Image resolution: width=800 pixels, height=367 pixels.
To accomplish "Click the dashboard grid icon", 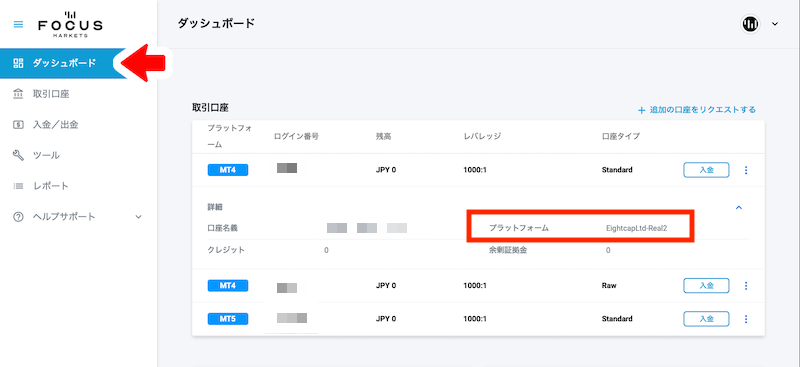I will [x=18, y=63].
